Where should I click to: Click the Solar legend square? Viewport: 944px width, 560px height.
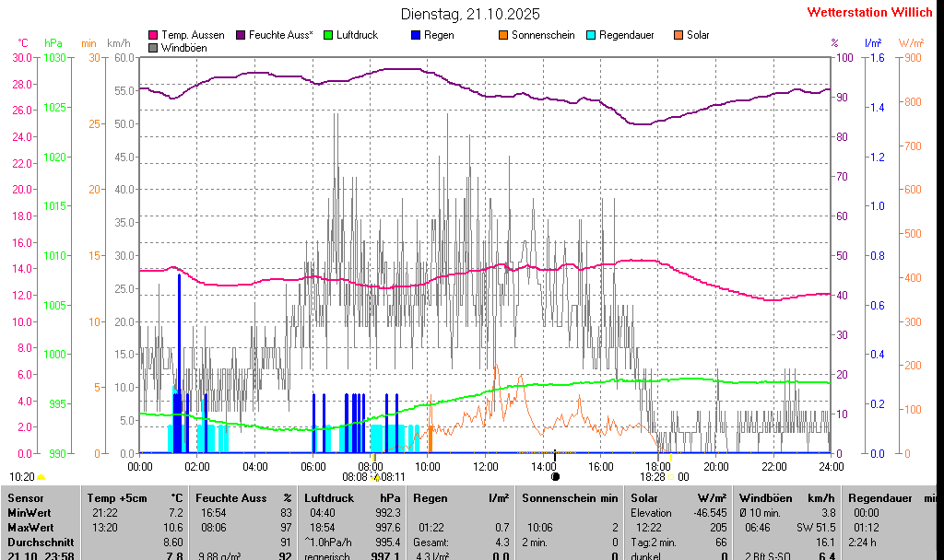tap(678, 35)
